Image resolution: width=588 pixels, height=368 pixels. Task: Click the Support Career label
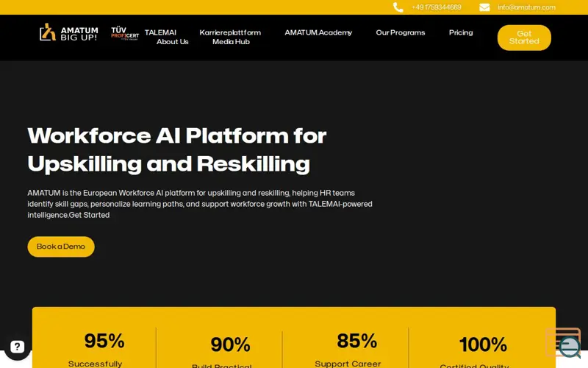click(348, 364)
